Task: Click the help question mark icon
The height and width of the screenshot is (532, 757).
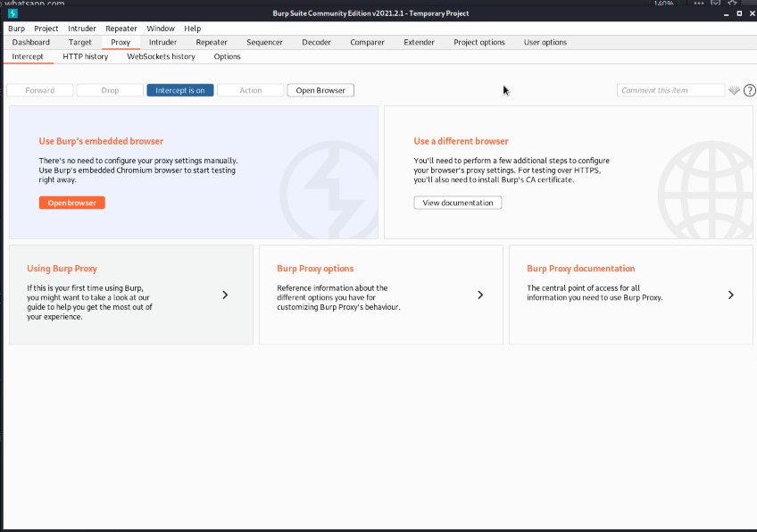Action: (749, 90)
